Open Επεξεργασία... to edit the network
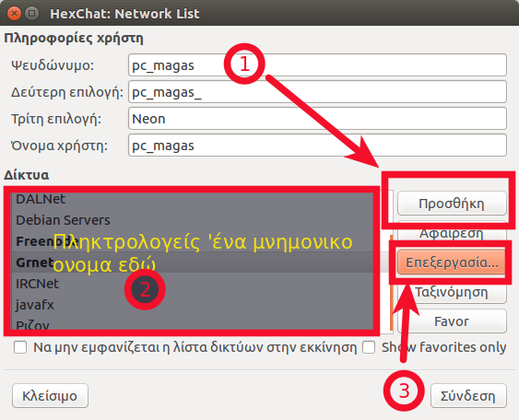 pyautogui.click(x=452, y=262)
